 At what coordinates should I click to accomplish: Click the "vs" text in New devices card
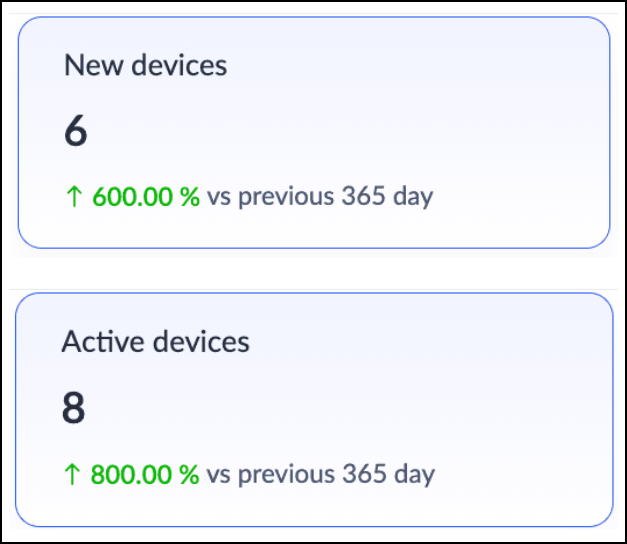pyautogui.click(x=219, y=196)
